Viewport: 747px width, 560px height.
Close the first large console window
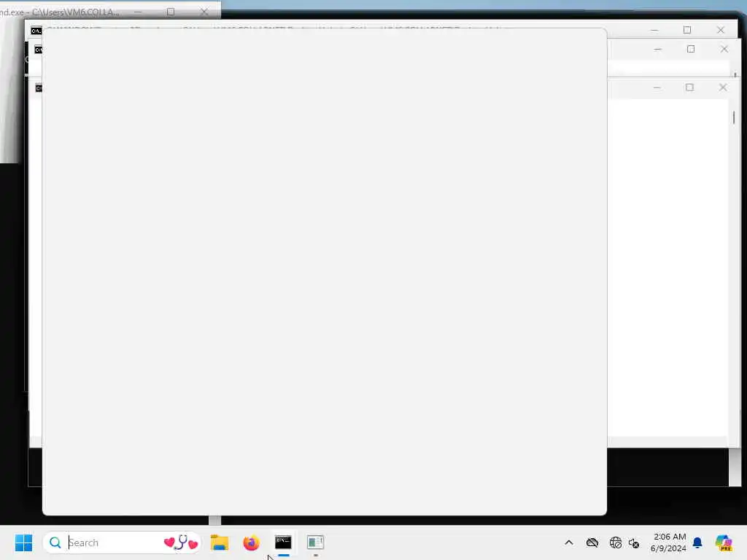pyautogui.click(x=720, y=30)
